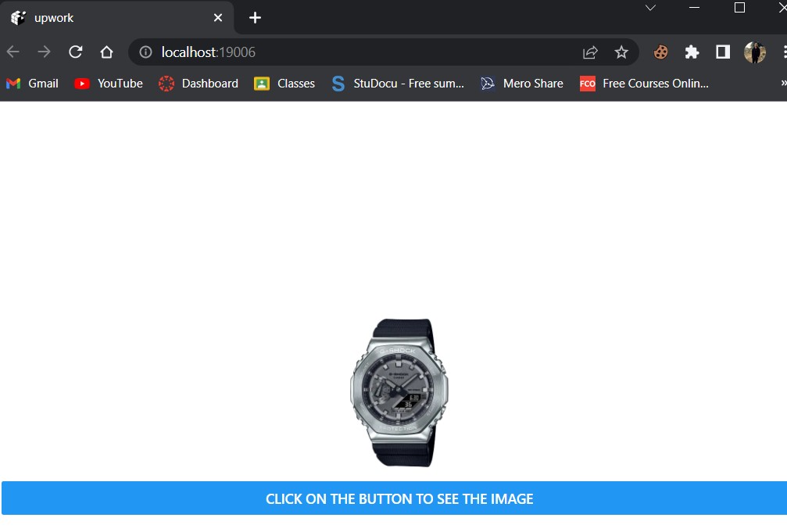
Task: Open the side panel icon
Action: click(x=721, y=52)
